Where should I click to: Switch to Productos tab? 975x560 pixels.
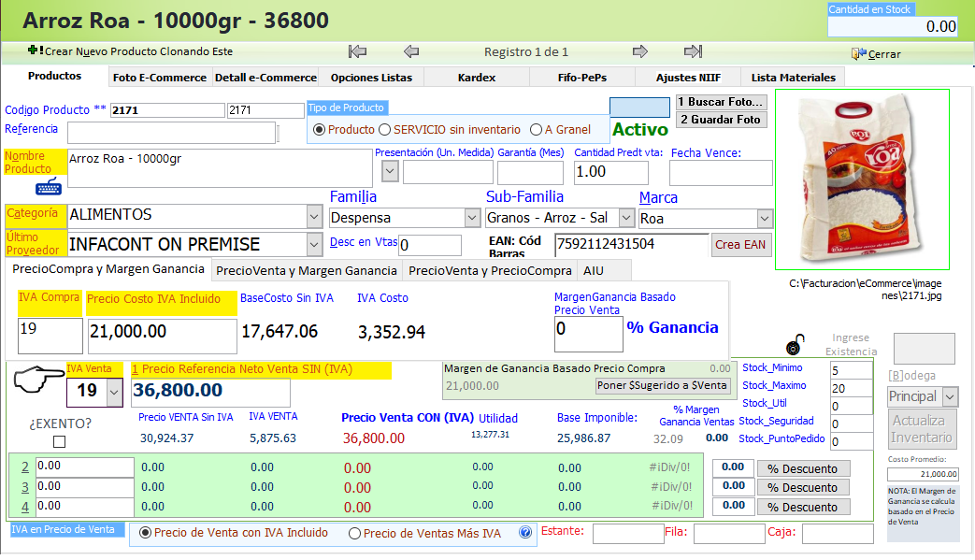tap(55, 76)
